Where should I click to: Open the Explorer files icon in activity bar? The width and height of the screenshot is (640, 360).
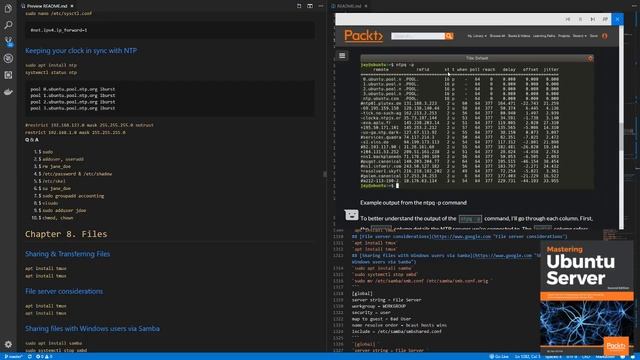coord(8,8)
